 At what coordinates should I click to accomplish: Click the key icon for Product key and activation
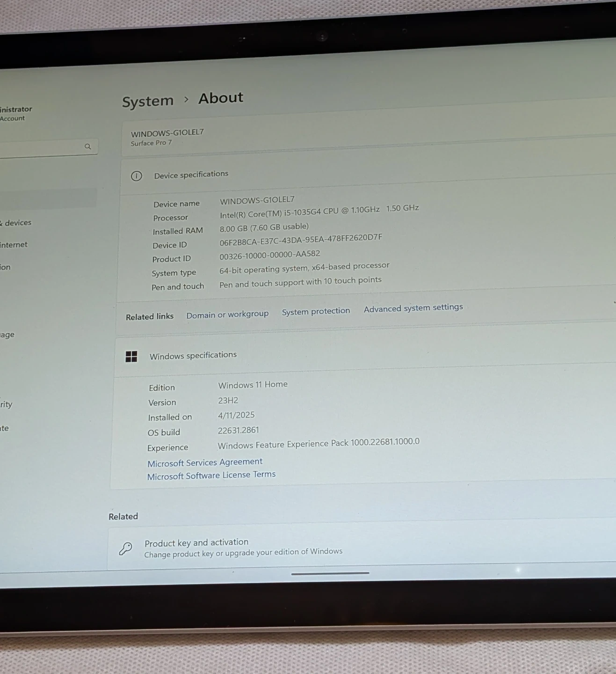pyautogui.click(x=125, y=548)
